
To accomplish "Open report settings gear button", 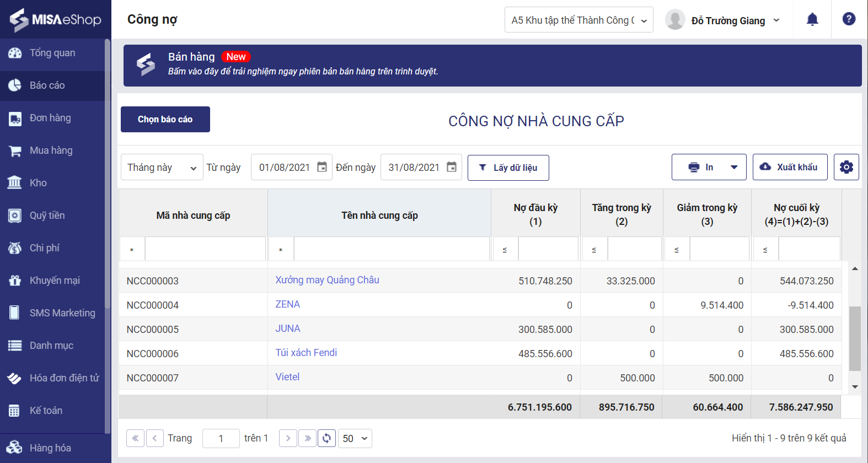I will click(846, 167).
